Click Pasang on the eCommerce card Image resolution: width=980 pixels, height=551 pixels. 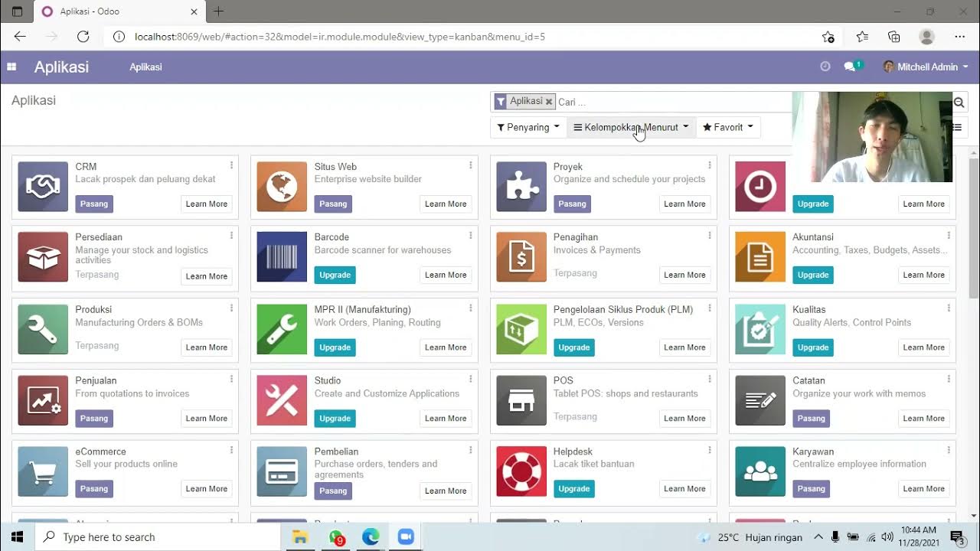click(94, 488)
